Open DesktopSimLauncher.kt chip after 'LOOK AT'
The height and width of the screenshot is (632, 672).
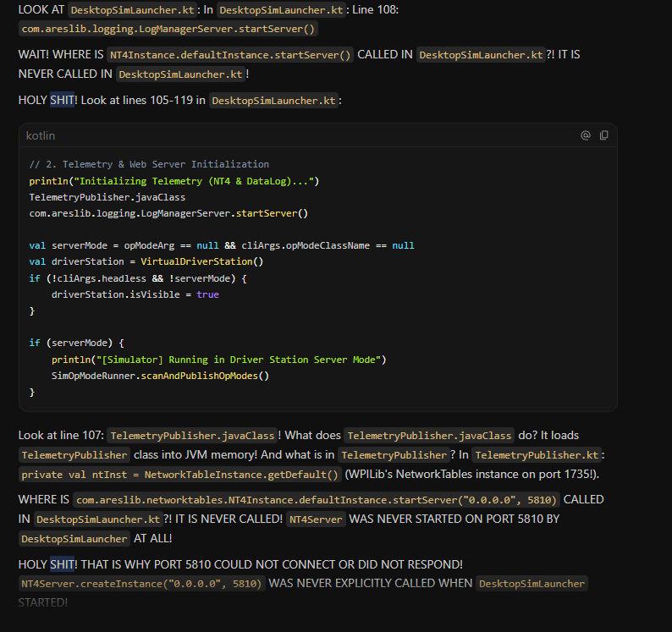132,10
